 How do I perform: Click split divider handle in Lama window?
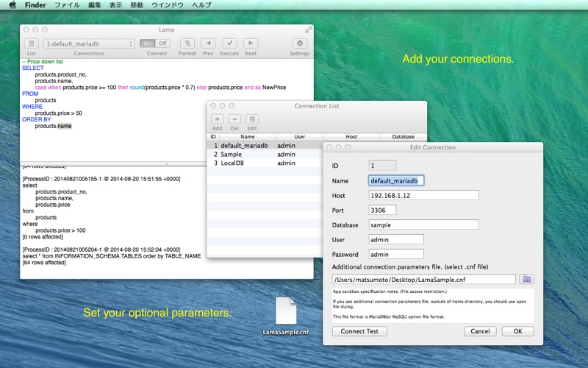[167, 163]
